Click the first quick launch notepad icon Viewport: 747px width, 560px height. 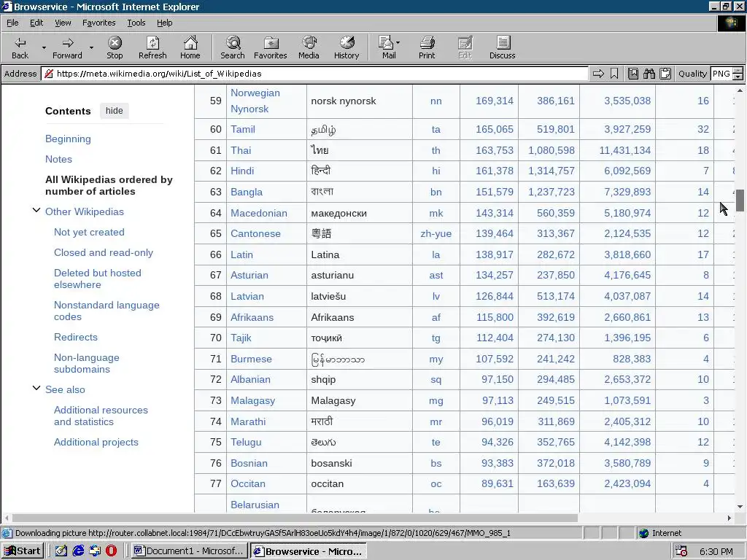point(61,551)
